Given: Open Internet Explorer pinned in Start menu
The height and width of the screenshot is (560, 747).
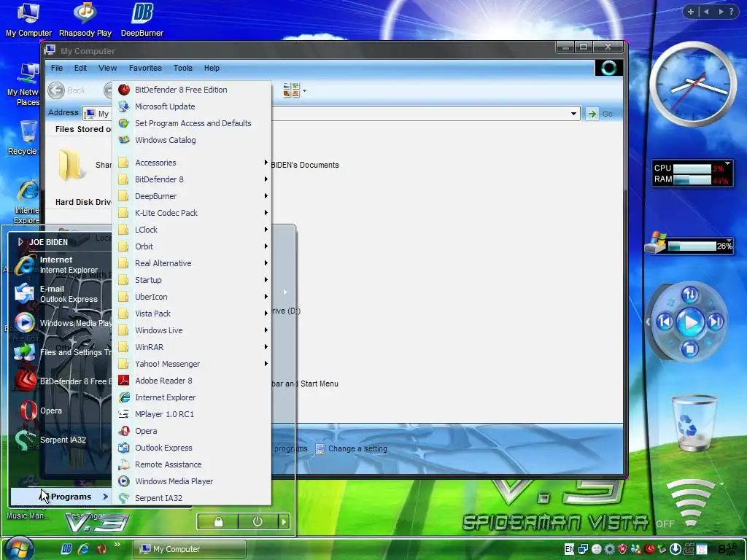Looking at the screenshot, I should 61,265.
